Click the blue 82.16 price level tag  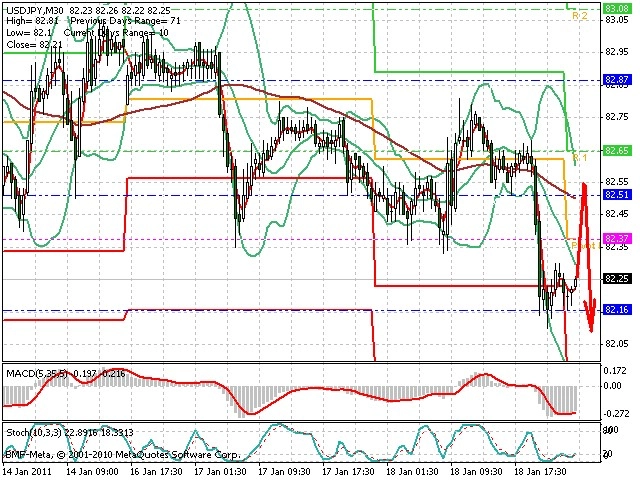(x=617, y=310)
